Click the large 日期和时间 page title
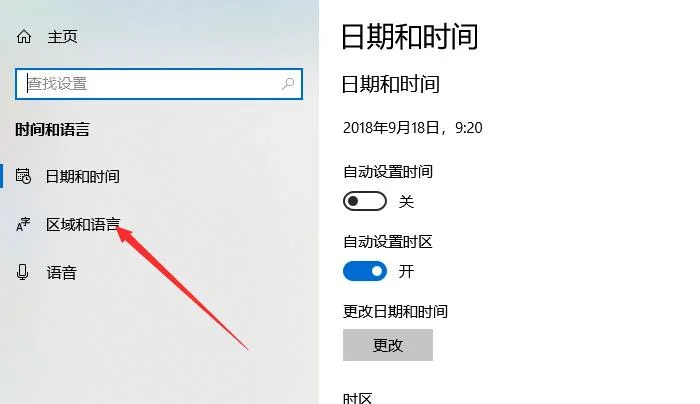The image size is (700, 404). coord(409,37)
